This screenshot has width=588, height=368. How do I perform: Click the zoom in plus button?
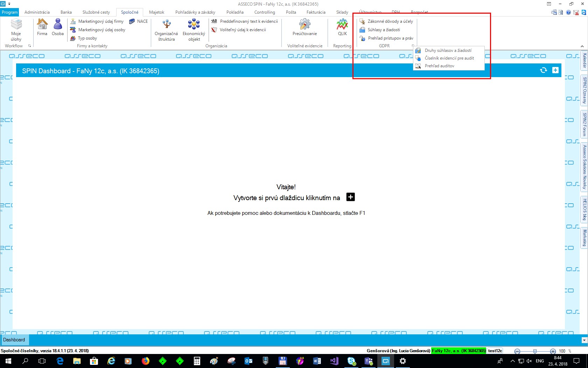pos(553,351)
